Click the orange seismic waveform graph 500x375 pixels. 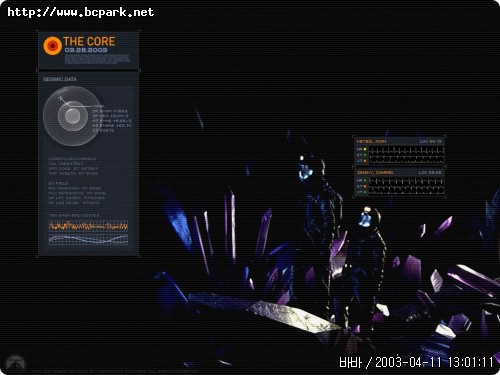click(88, 227)
